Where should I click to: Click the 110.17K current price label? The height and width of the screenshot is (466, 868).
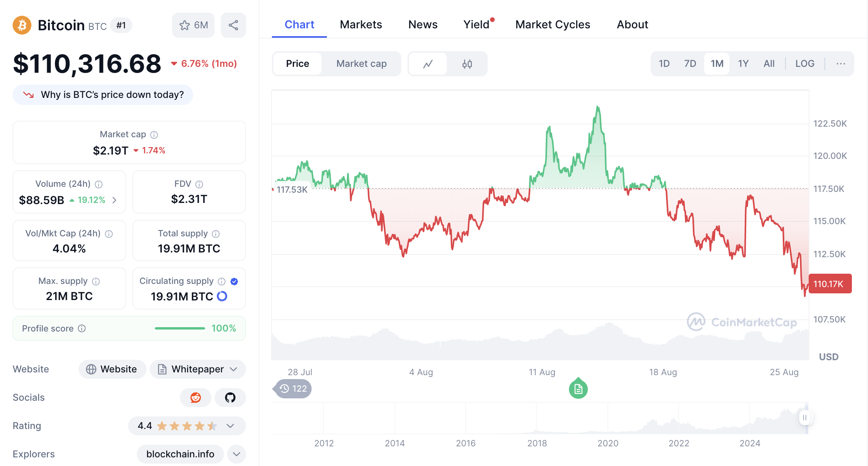830,284
